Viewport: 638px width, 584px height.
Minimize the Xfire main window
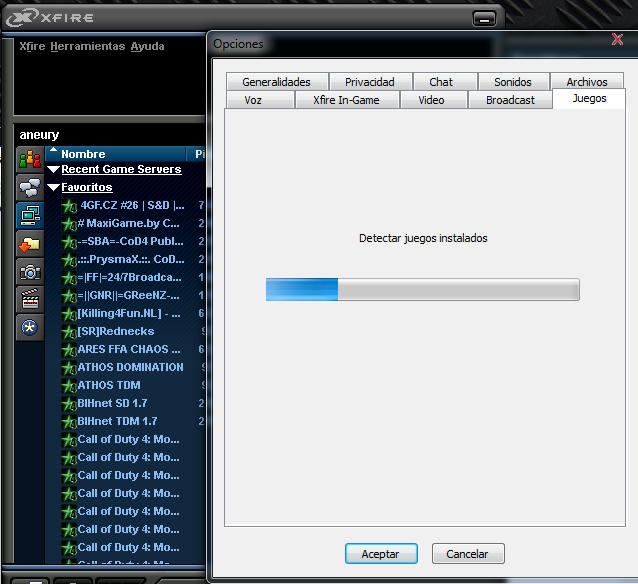(484, 19)
